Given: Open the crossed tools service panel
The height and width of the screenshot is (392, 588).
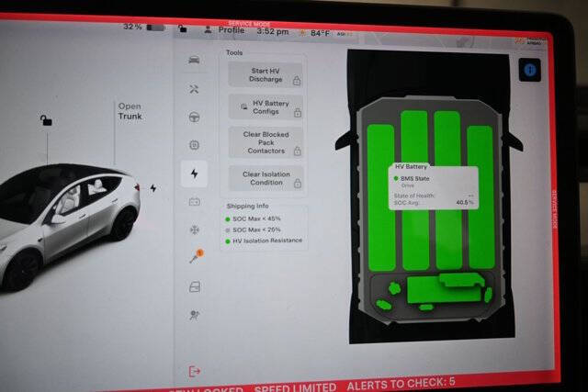Looking at the screenshot, I should click(194, 89).
